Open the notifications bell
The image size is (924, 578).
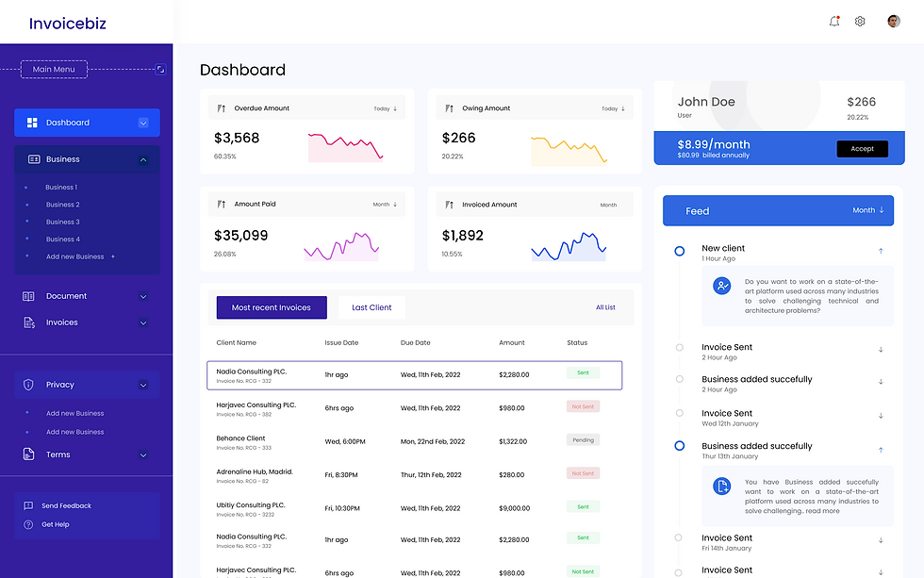coord(833,21)
